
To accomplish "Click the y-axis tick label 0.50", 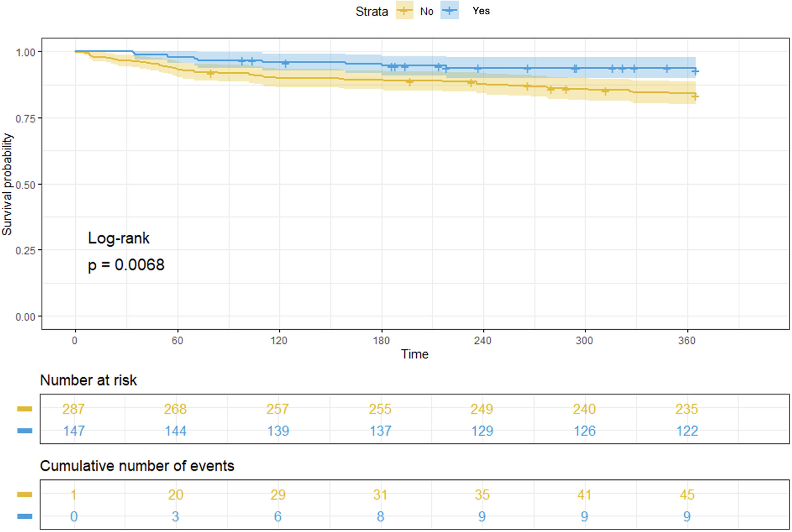I will [x=25, y=185].
